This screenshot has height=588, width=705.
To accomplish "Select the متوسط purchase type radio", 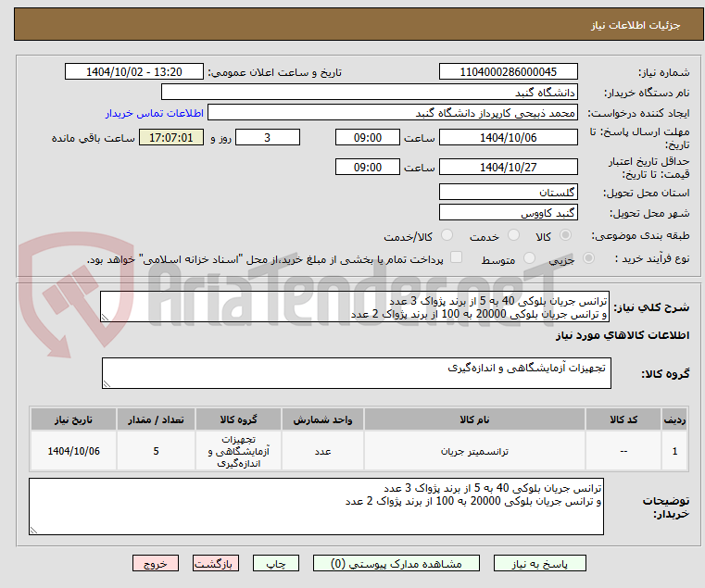I will click(x=529, y=258).
